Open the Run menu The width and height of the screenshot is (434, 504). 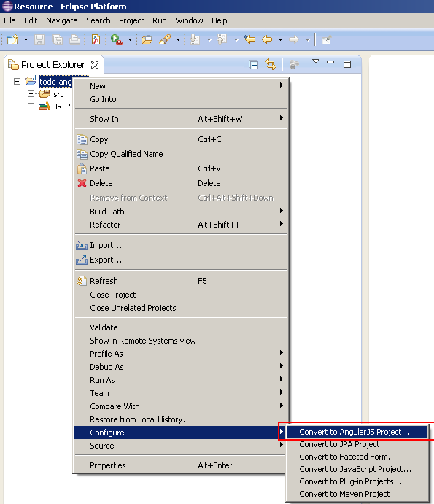click(160, 20)
